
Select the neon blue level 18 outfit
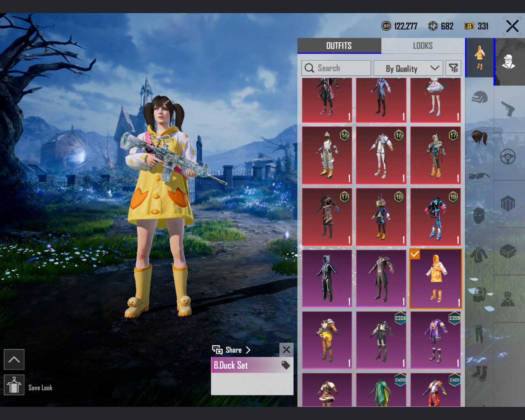coord(436,217)
